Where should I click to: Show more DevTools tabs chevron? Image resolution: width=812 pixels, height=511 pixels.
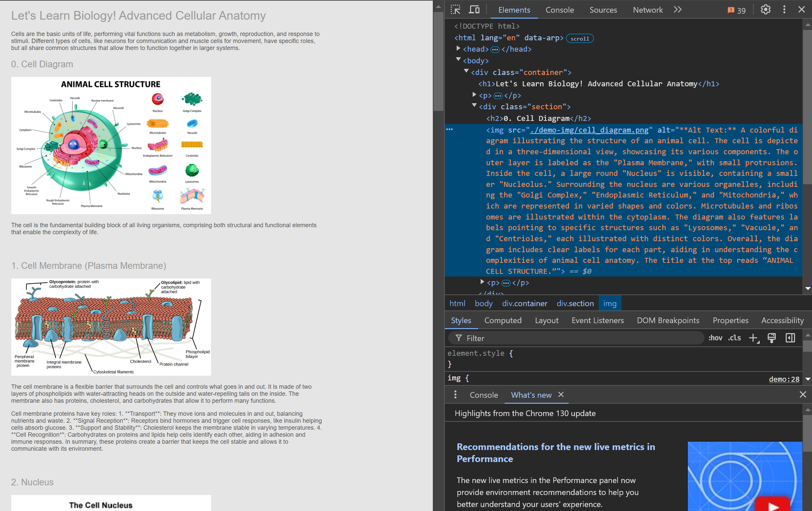point(677,10)
